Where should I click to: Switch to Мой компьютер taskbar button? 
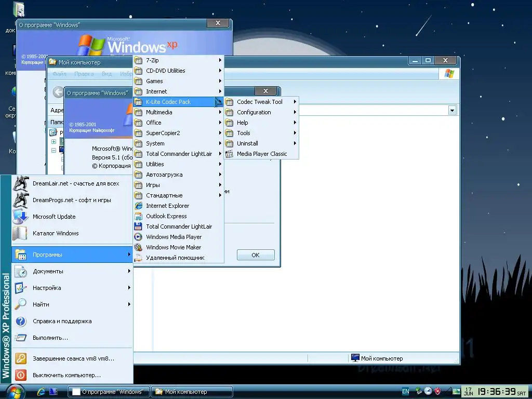(192, 392)
